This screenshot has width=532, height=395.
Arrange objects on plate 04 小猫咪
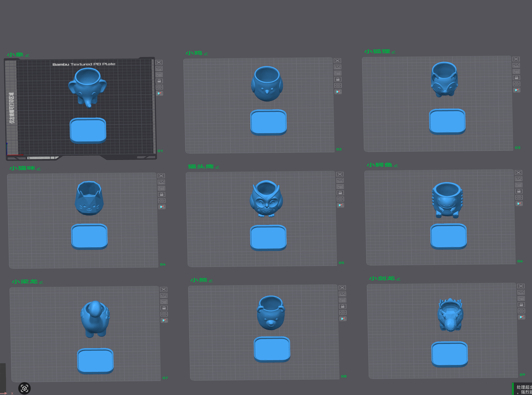point(162,189)
